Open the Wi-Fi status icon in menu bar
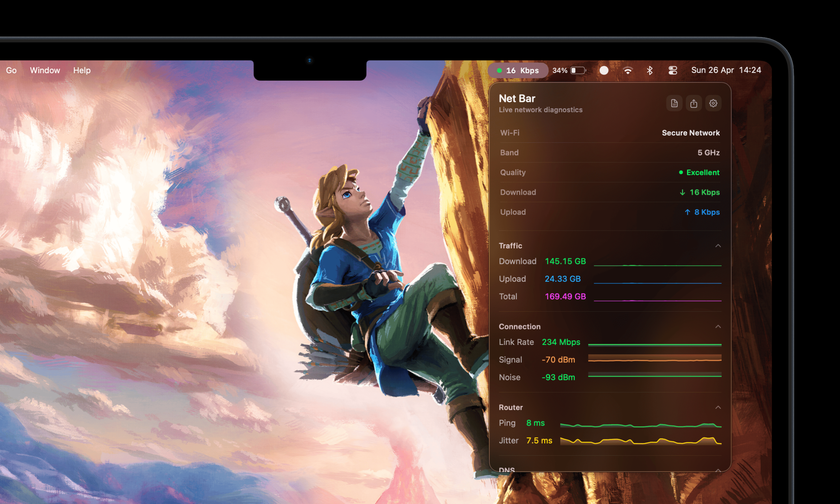Screen dimensions: 840x504 point(628,70)
